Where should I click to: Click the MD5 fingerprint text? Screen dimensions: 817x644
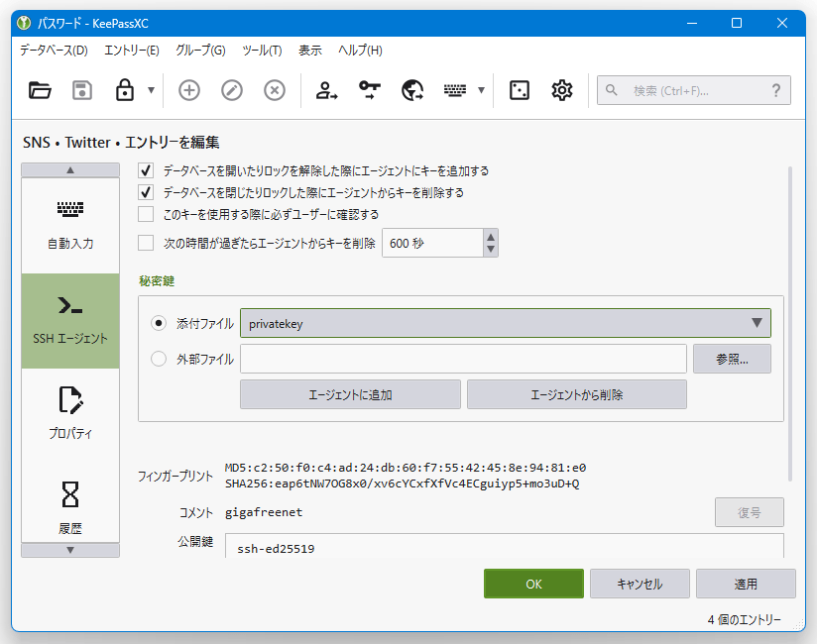tap(406, 468)
